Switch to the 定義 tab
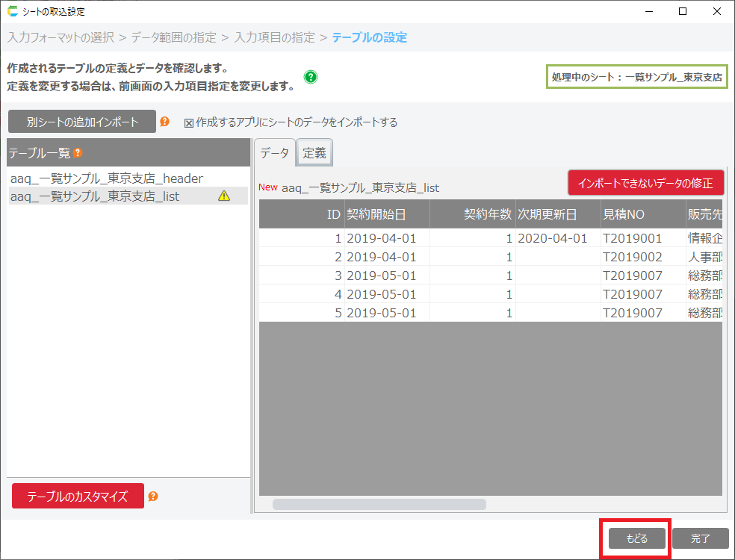Screen dimensions: 735x560 pos(314,153)
